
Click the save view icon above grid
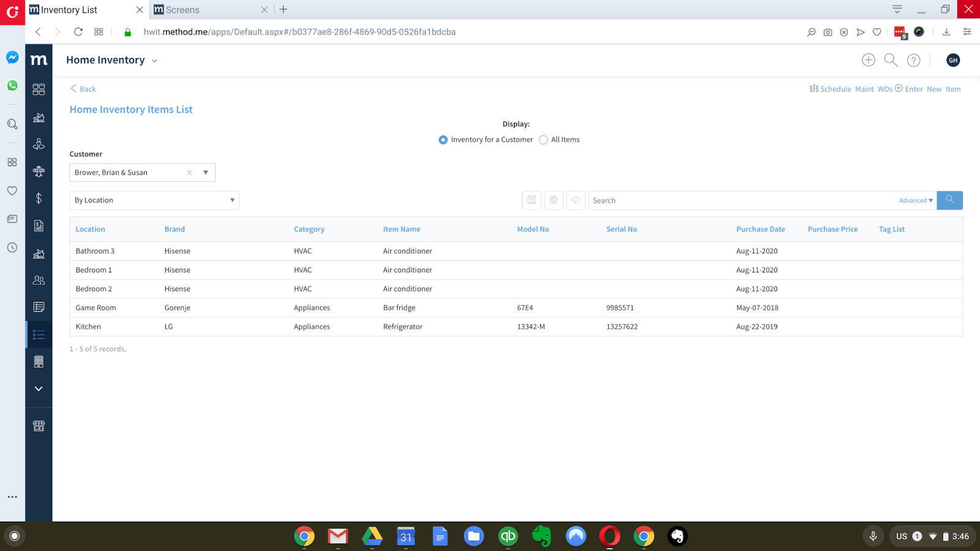[532, 200]
